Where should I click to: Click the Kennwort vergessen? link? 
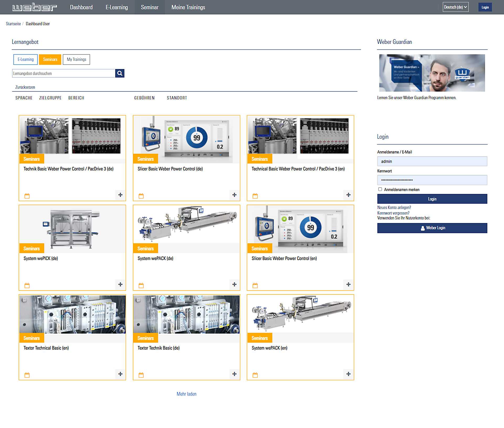[x=393, y=213]
